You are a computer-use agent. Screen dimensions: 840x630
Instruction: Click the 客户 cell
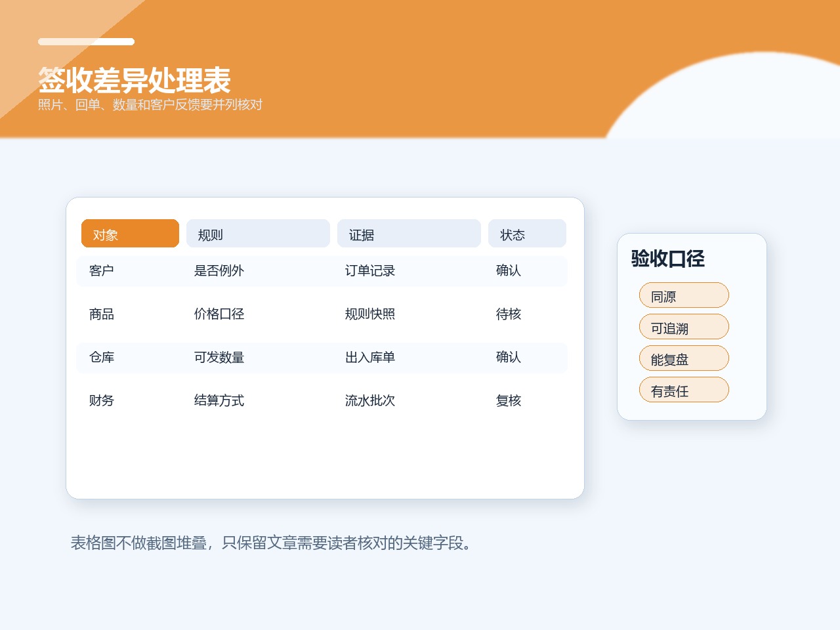point(102,271)
